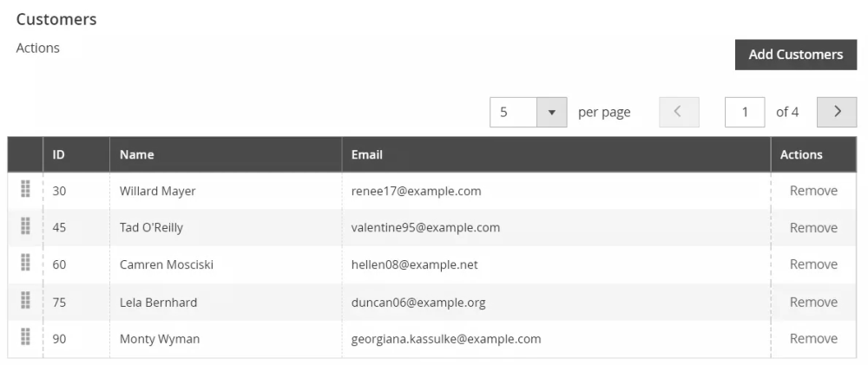Click drag handle icon for Lela Bernhard row
The height and width of the screenshot is (365, 868).
[x=25, y=302]
